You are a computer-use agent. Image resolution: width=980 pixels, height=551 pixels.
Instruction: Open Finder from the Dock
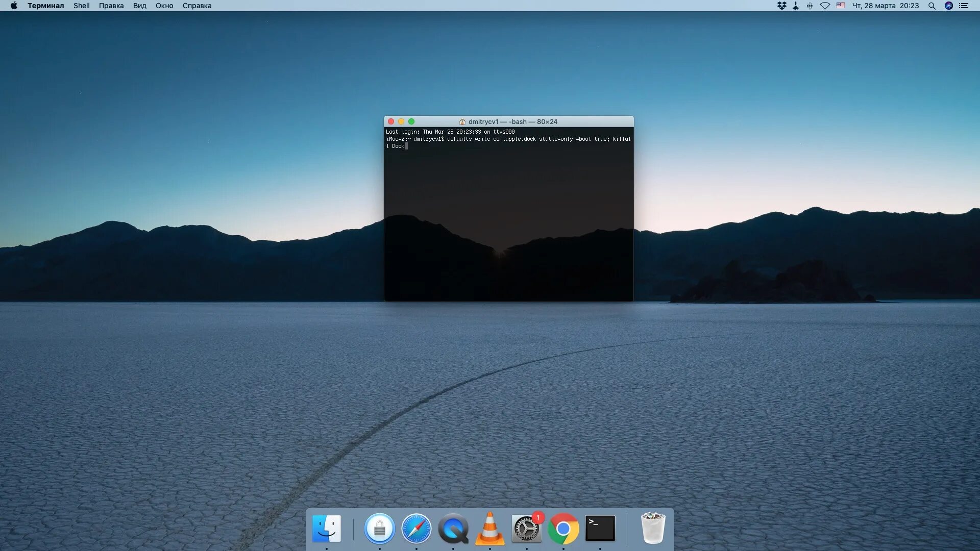coord(327,529)
